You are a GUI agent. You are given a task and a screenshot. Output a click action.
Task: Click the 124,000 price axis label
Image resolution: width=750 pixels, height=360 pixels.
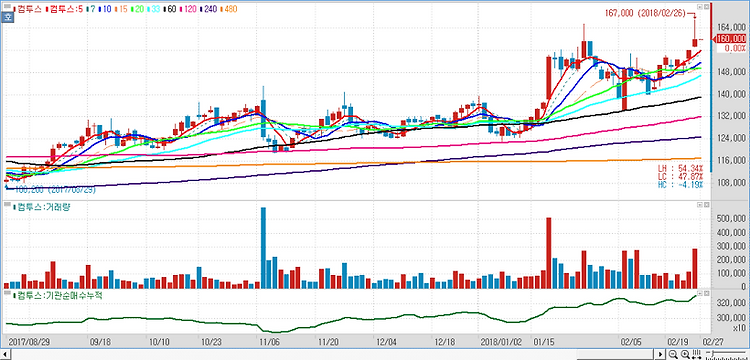pyautogui.click(x=731, y=139)
